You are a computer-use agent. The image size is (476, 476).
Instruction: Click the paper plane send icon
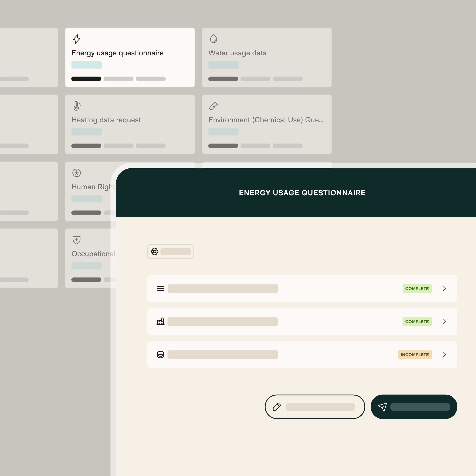[382, 407]
